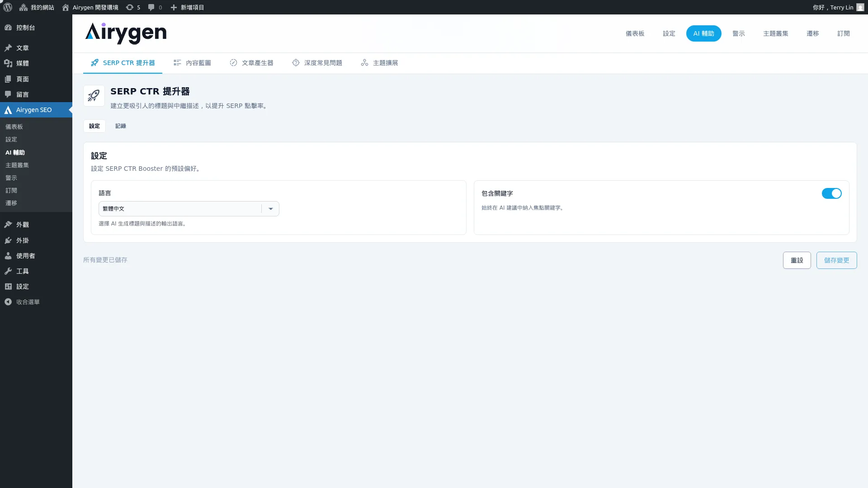Click the 內容藍圖 tab icon
The height and width of the screenshot is (488, 868).
tap(177, 63)
